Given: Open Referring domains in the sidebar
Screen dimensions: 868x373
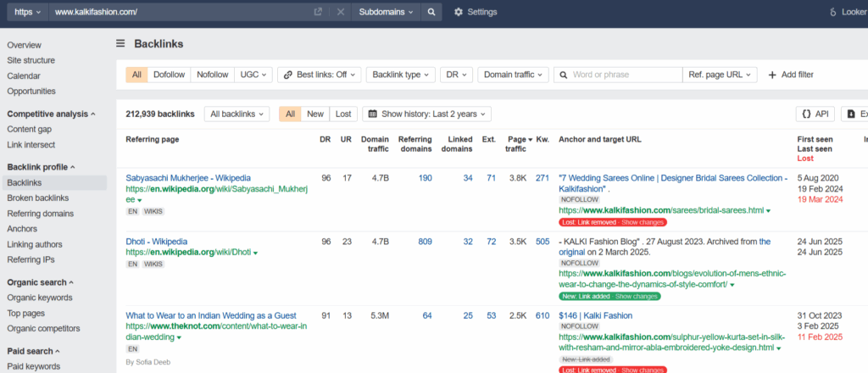Looking at the screenshot, I should (40, 214).
